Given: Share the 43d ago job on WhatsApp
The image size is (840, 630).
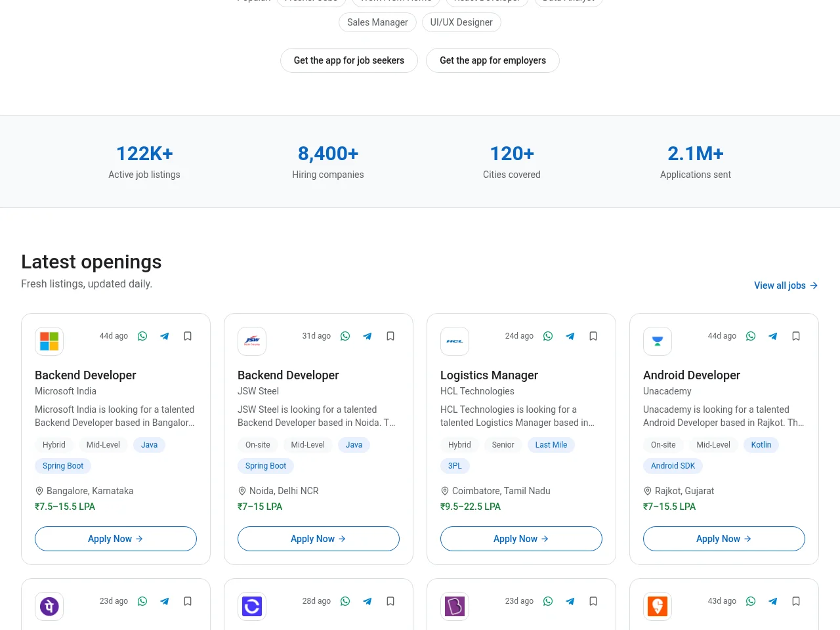Looking at the screenshot, I should click(x=751, y=601).
